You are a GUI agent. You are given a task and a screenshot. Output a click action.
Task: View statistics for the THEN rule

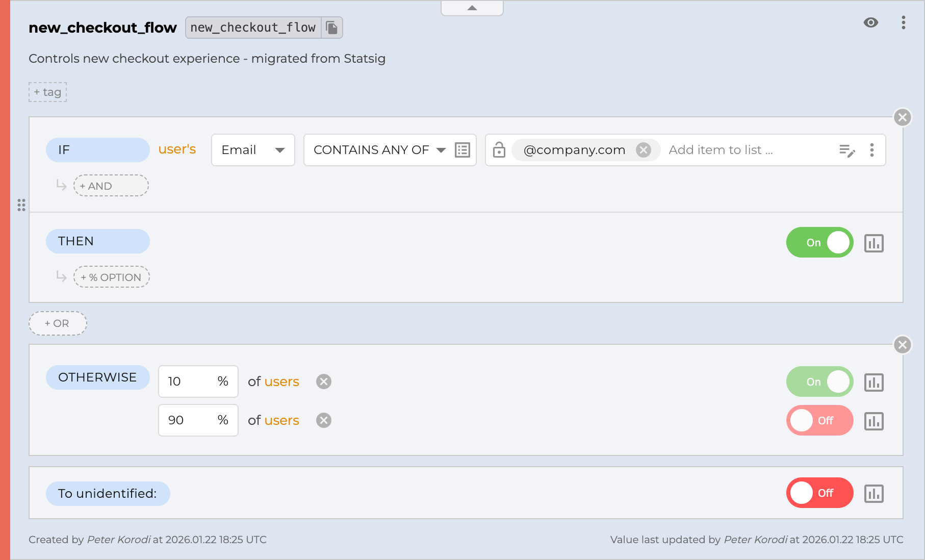pyautogui.click(x=874, y=243)
